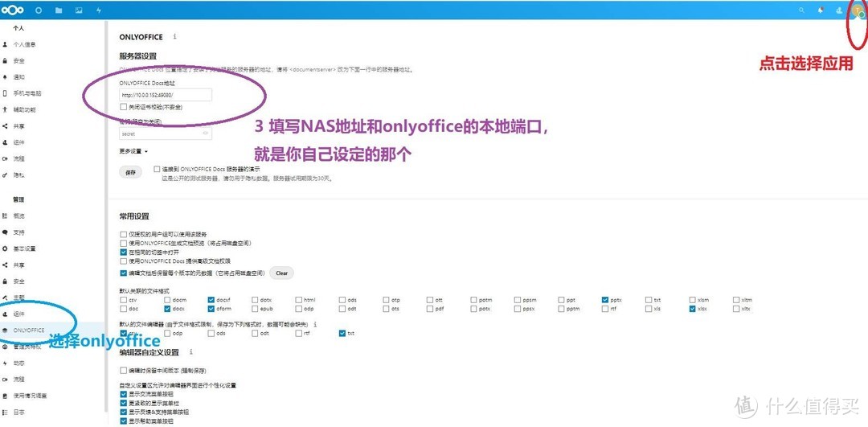
Task: Toggle the xlsx file format checkbox
Action: click(x=693, y=309)
